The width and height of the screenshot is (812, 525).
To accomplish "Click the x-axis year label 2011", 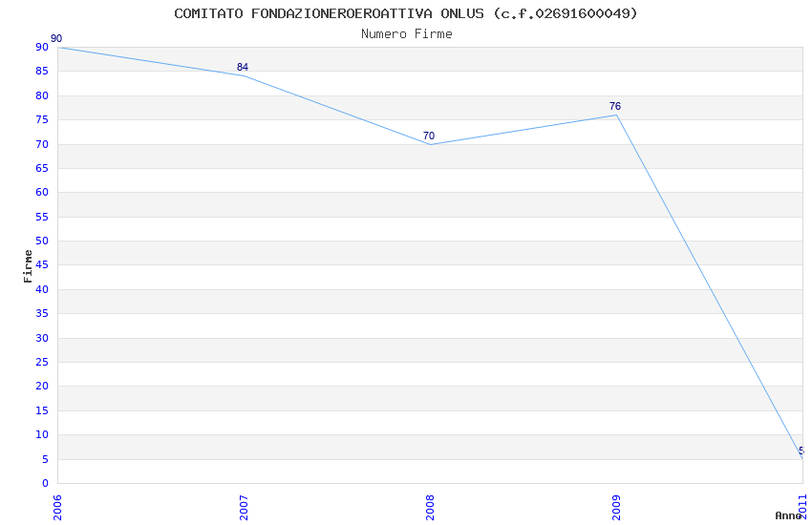I will [x=802, y=506].
